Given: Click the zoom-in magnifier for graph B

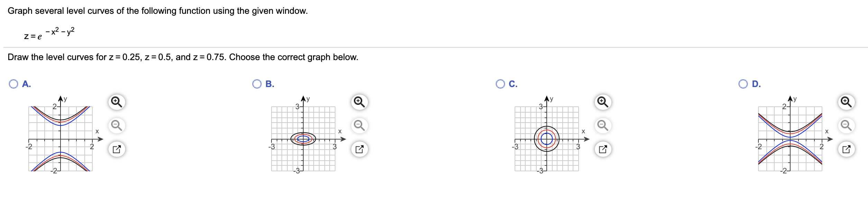Looking at the screenshot, I should point(359,102).
